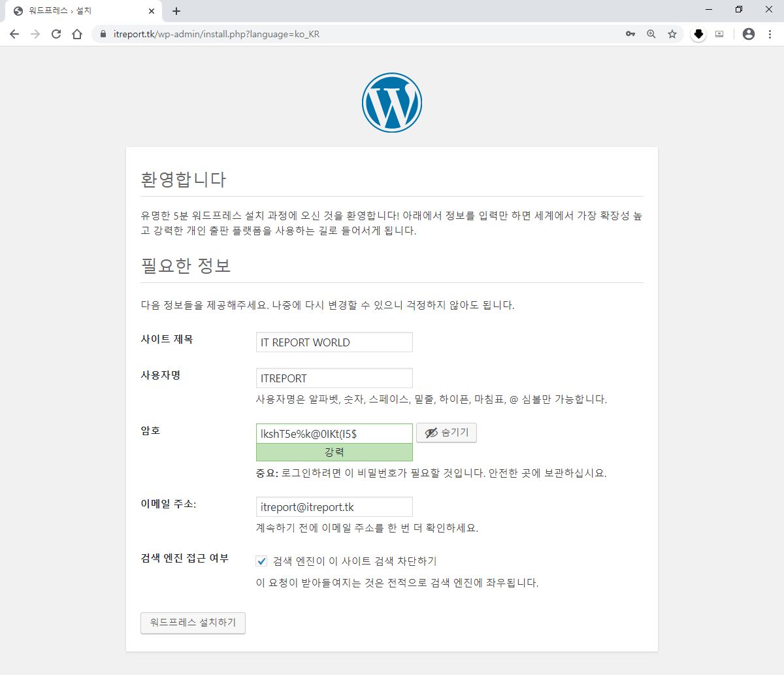Toggle 검색 엔진이 이 사이트 검색 차단하기 checkbox
784x675 pixels.
tap(262, 561)
